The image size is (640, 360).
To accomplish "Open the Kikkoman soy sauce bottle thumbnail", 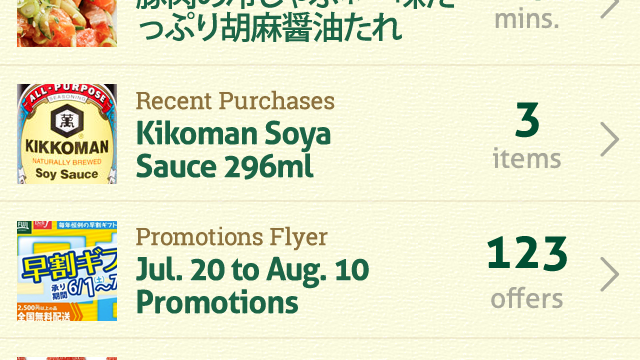I will click(x=67, y=134).
